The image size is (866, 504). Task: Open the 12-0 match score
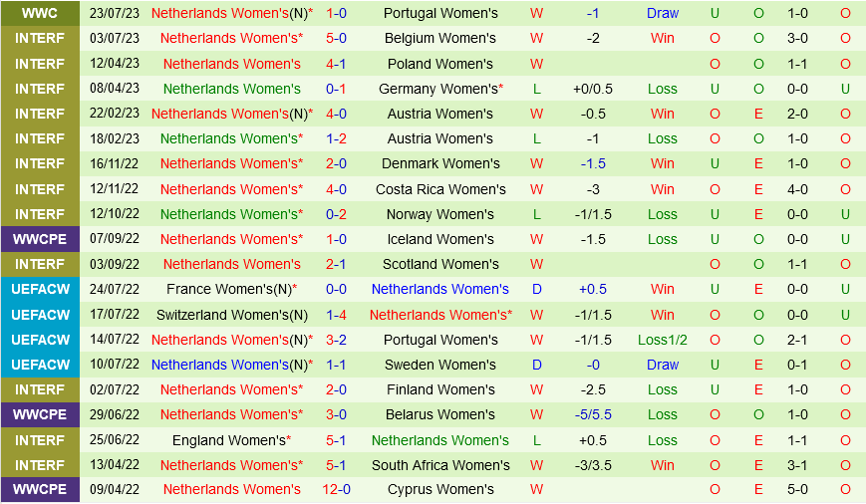336,489
